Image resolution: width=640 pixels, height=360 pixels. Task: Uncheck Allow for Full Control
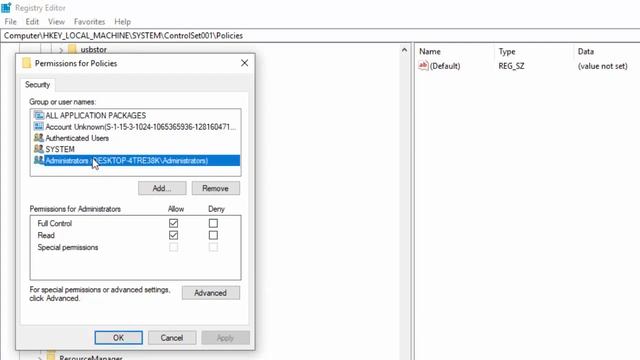pos(173,223)
